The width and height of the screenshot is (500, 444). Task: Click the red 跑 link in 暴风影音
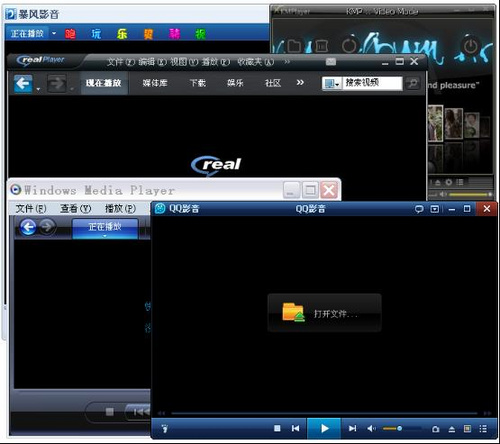coord(70,34)
